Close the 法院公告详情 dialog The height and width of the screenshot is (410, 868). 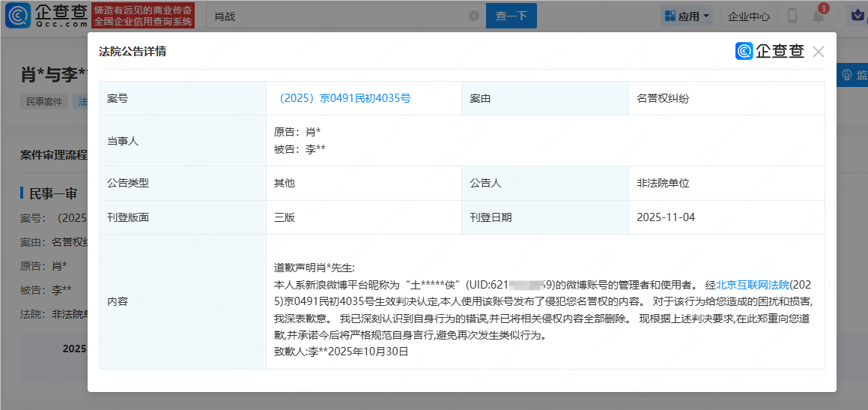click(818, 52)
